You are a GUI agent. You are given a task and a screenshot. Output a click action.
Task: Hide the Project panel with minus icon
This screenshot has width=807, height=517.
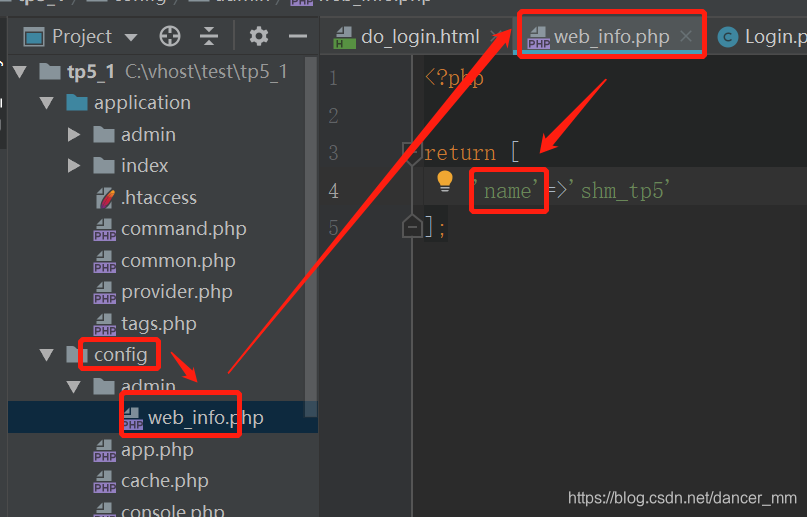298,37
